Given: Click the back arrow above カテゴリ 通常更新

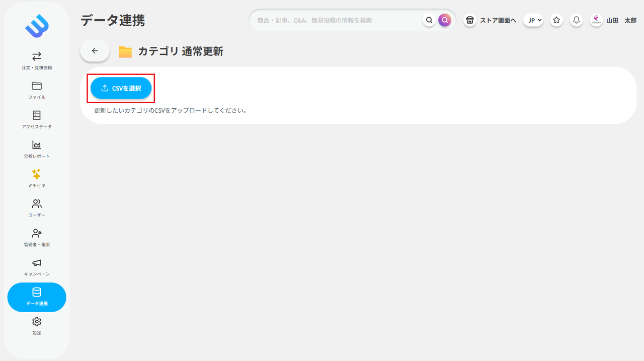Looking at the screenshot, I should click(x=95, y=50).
